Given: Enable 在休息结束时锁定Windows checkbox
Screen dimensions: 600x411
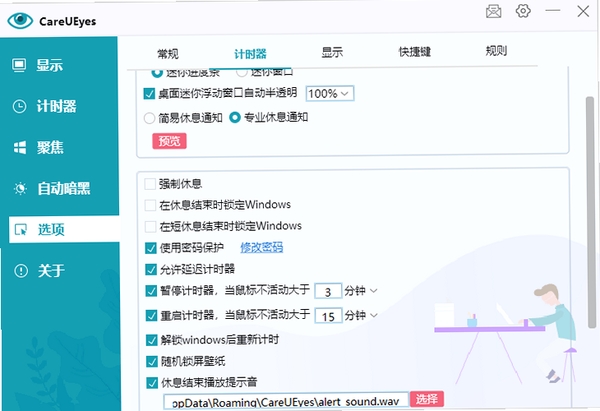Looking at the screenshot, I should 150,206.
